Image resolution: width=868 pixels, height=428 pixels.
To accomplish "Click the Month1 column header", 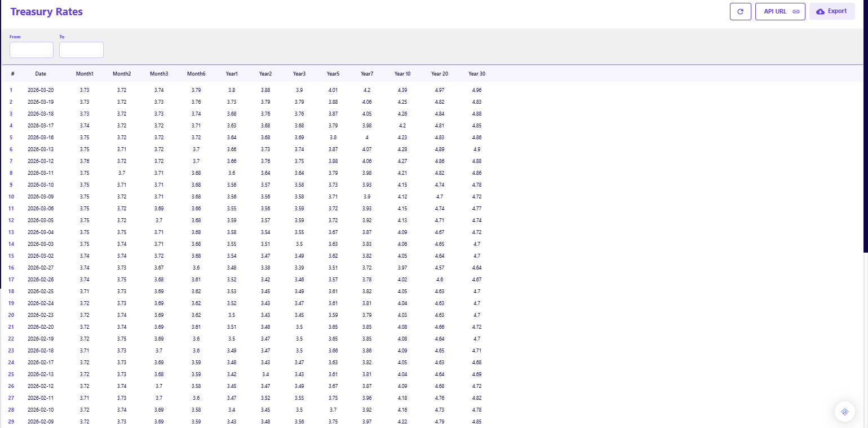I will pyautogui.click(x=85, y=74).
